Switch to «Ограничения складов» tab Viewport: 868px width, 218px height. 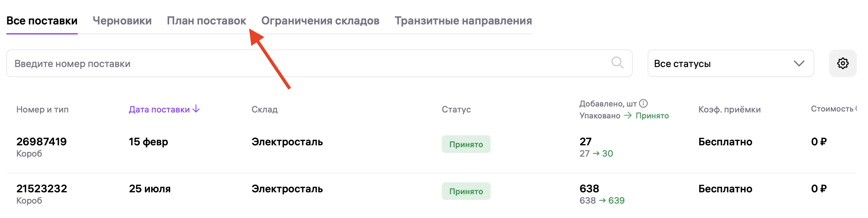[x=320, y=21]
